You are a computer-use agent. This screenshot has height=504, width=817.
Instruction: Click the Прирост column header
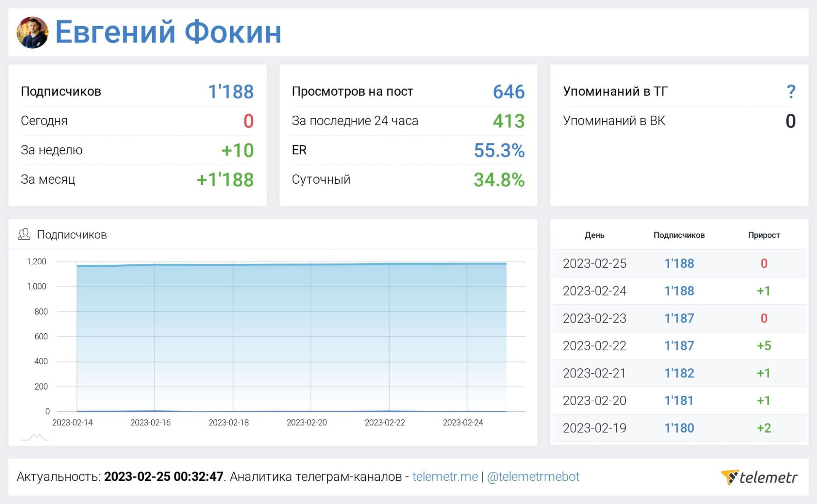point(764,235)
